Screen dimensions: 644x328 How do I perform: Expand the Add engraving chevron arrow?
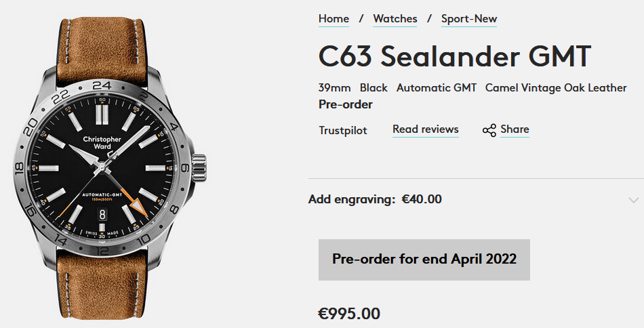[633, 200]
